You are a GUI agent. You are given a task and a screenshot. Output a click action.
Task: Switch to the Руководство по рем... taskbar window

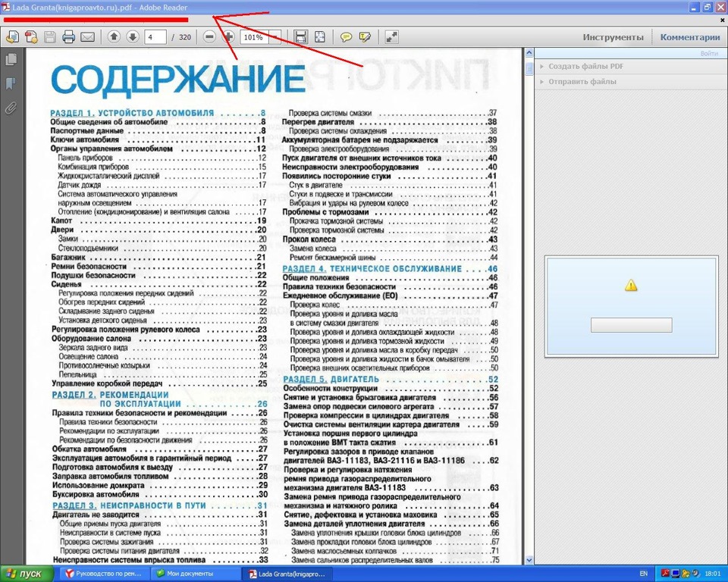tap(104, 574)
